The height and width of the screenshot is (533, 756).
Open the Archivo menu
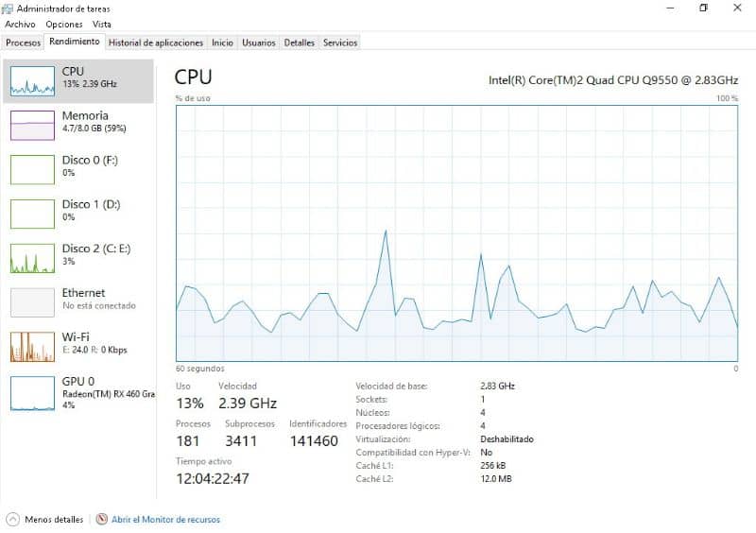pyautogui.click(x=20, y=25)
